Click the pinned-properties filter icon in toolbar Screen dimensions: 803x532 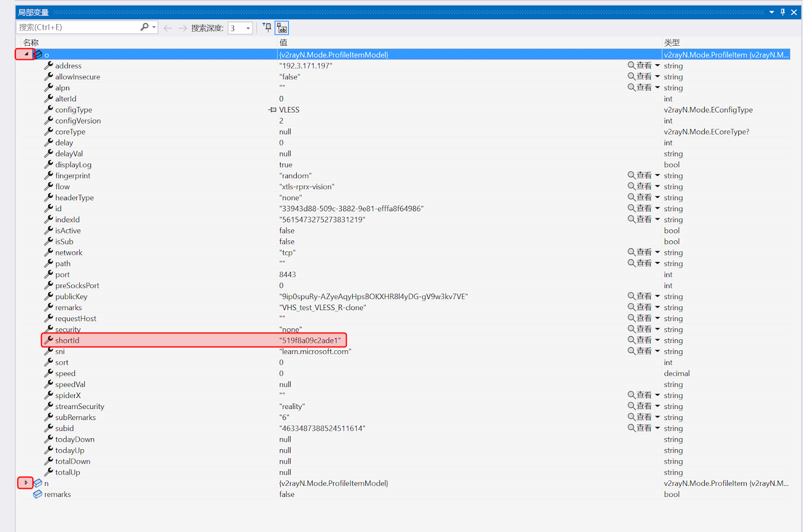point(267,28)
